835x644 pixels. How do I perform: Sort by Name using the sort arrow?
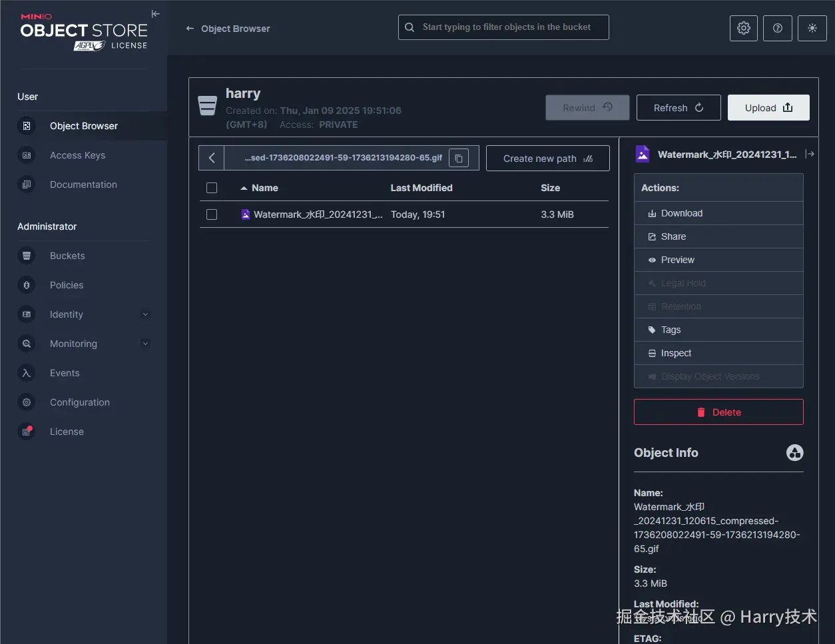[244, 188]
